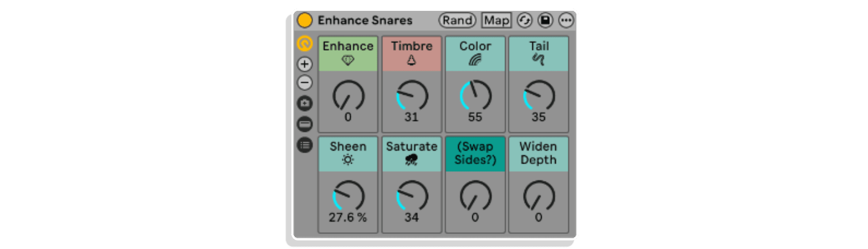Click the plus icon to add macros

[x=305, y=64]
